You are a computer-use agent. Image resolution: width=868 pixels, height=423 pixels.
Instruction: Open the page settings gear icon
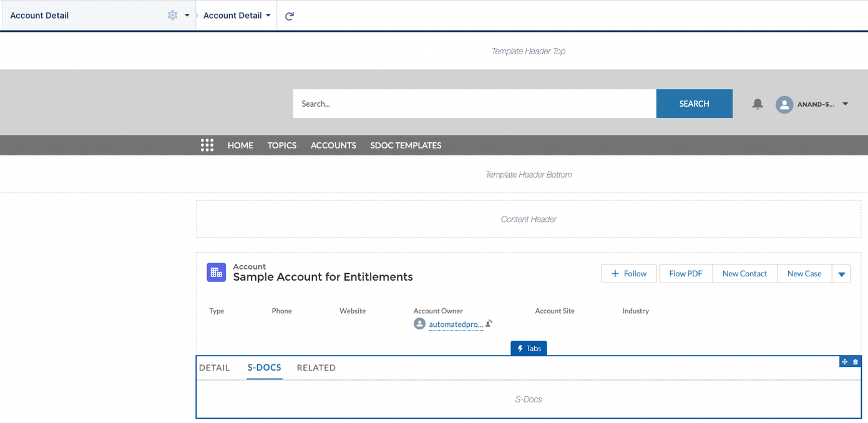click(173, 16)
